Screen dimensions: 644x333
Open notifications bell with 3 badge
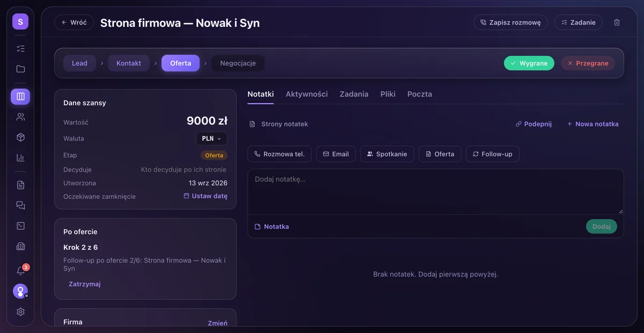pyautogui.click(x=20, y=271)
